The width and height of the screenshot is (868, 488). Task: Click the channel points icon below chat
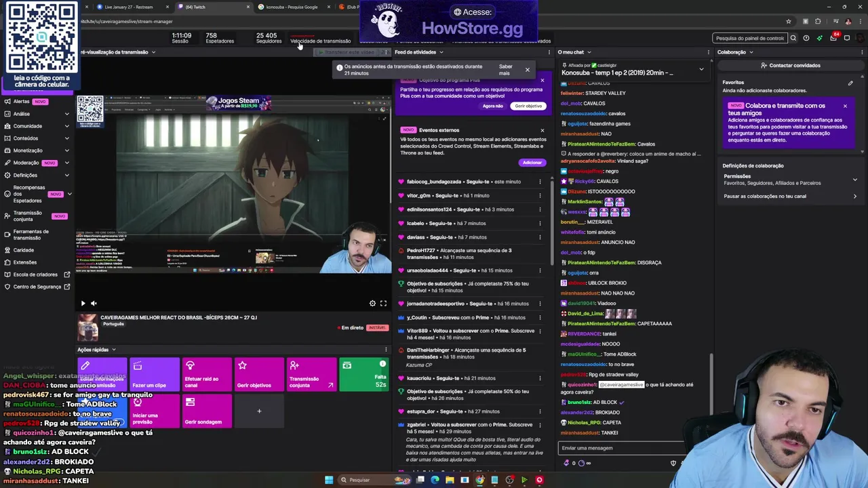tap(567, 463)
